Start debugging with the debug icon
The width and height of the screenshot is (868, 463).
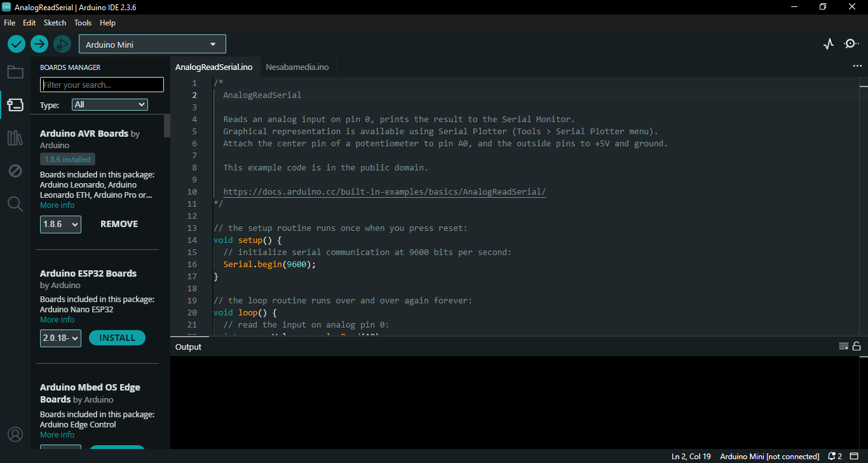(x=62, y=44)
